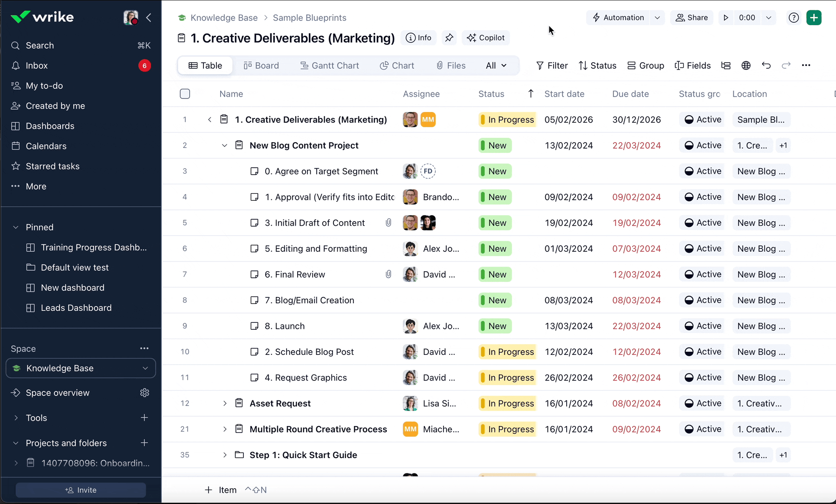The width and height of the screenshot is (836, 504).
Task: Collapse the sidebar with arrow icon
Action: pyautogui.click(x=149, y=18)
